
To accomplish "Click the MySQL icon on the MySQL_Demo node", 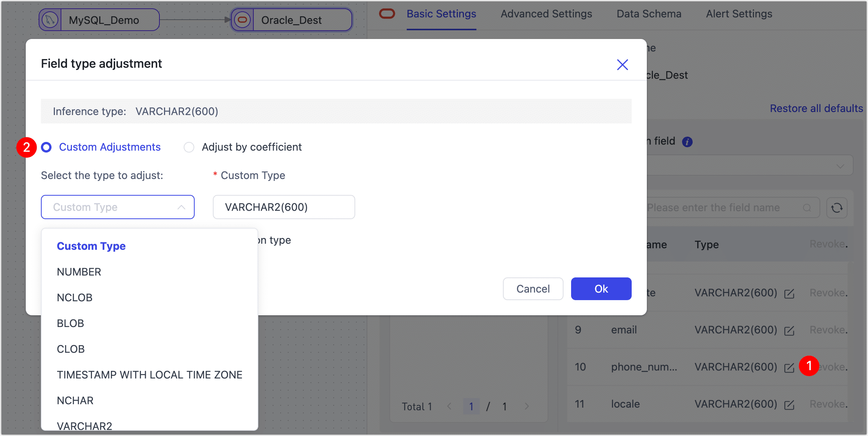I will pyautogui.click(x=50, y=19).
